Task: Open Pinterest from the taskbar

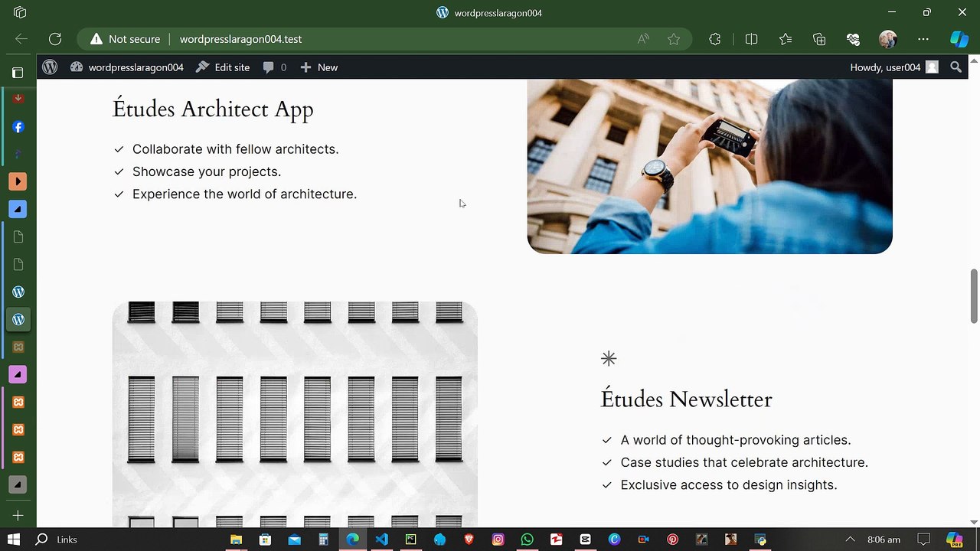Action: 672,540
